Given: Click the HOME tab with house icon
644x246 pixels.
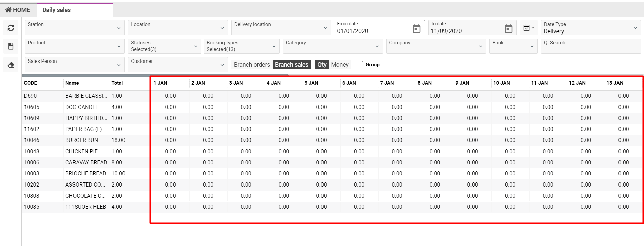Looking at the screenshot, I should pos(18,10).
